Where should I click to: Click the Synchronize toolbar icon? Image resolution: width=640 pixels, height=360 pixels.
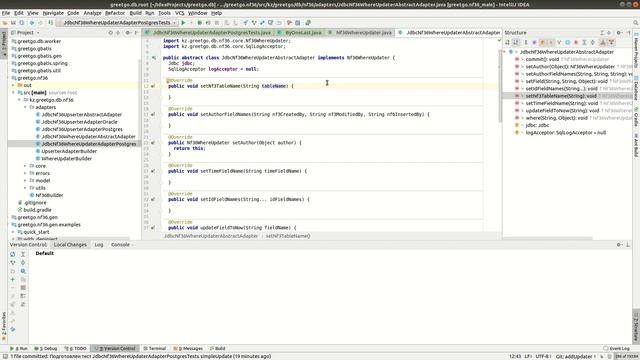[x=22, y=23]
